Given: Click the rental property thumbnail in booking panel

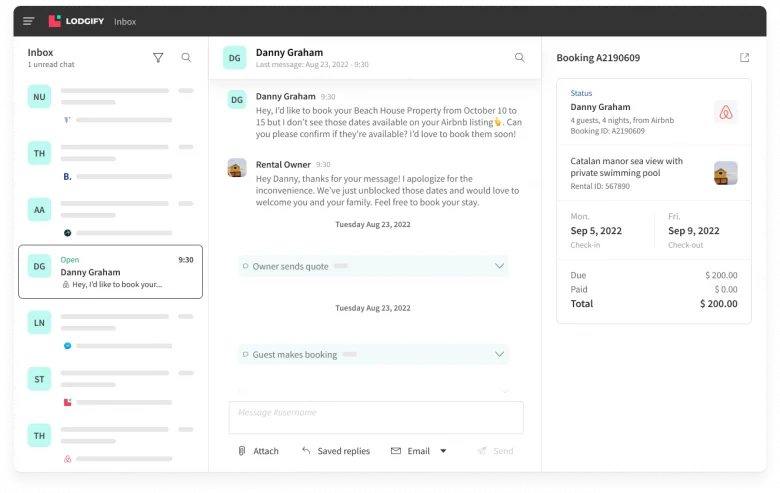Looking at the screenshot, I should pos(726,173).
